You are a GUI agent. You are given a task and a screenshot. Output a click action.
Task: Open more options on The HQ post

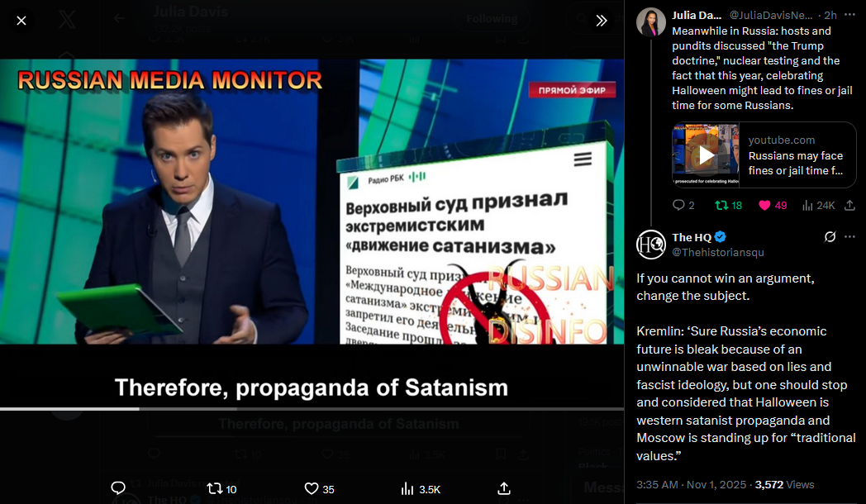click(x=849, y=237)
